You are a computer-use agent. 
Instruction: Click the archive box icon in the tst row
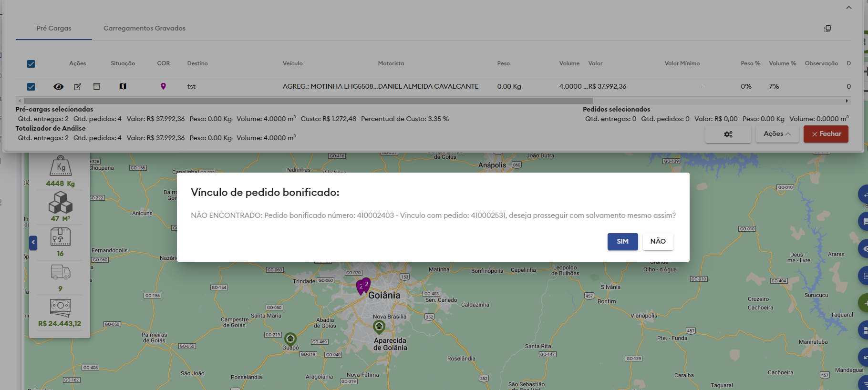coord(97,87)
